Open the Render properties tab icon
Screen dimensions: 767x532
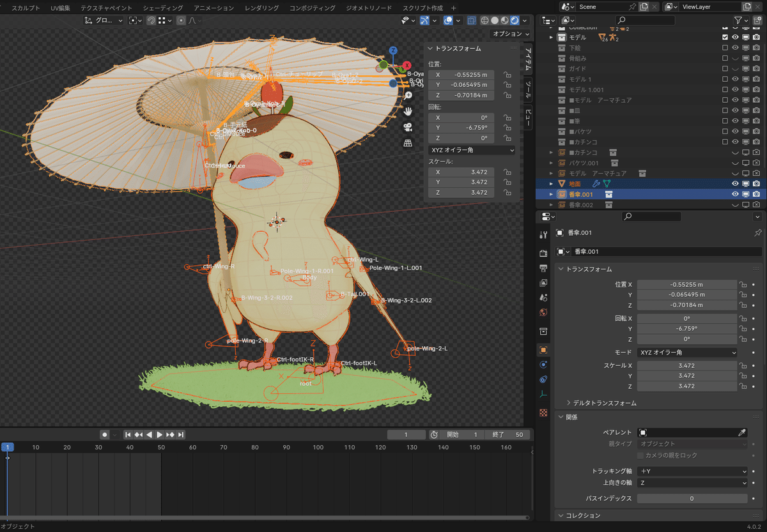543,254
